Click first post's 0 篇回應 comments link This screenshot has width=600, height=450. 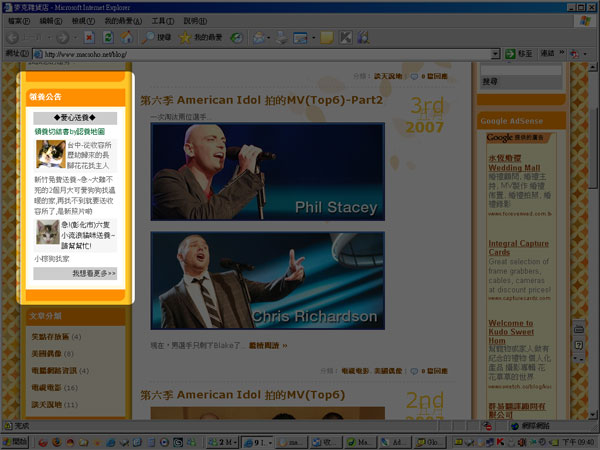[x=434, y=76]
